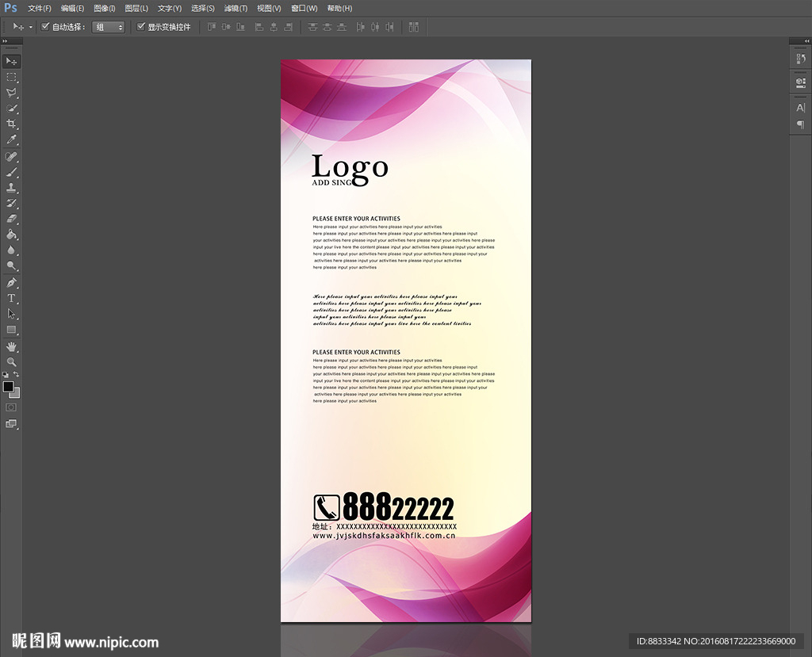Change the screen mode

(11, 423)
